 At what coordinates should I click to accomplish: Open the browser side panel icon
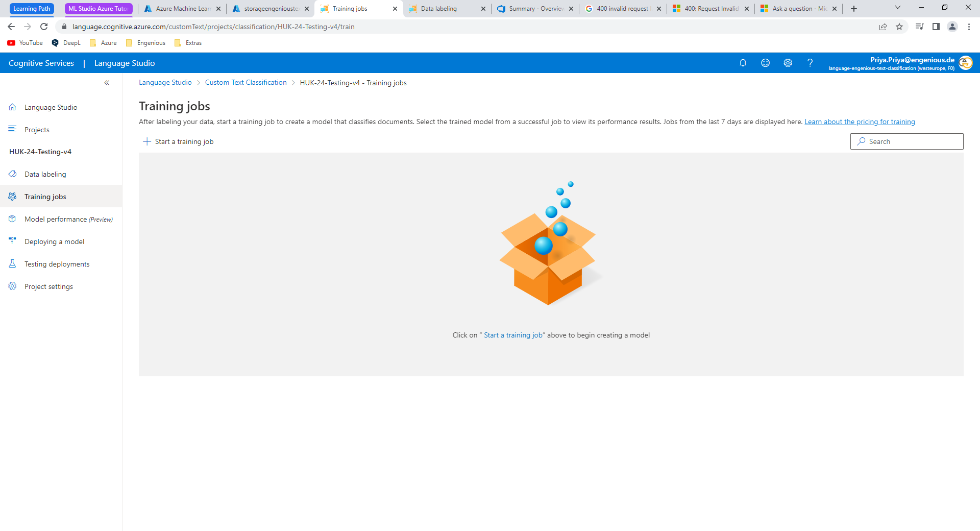[x=936, y=27]
